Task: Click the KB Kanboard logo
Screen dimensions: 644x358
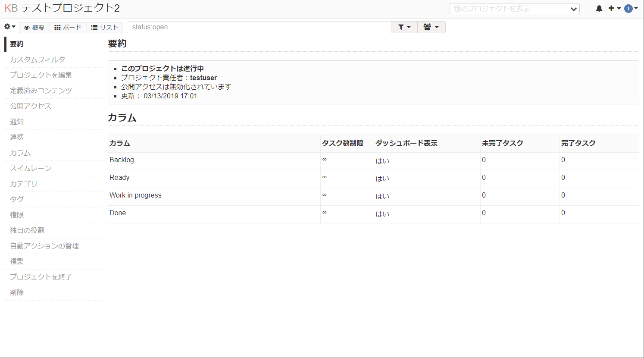Action: tap(10, 8)
